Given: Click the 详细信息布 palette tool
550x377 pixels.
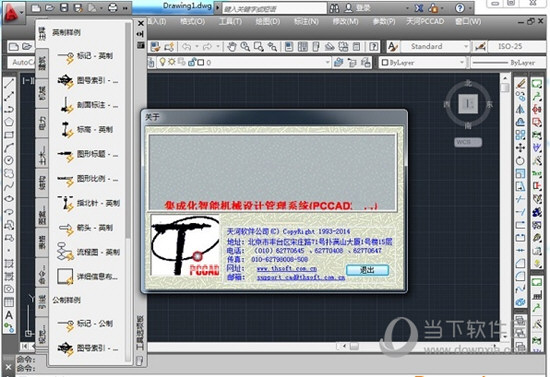Looking at the screenshot, I should (88, 276).
